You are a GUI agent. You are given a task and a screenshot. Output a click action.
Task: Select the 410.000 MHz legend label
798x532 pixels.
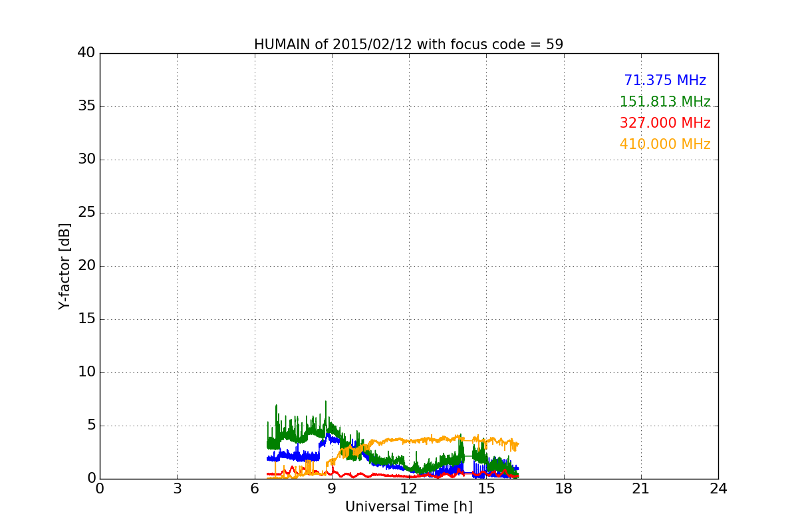click(665, 144)
